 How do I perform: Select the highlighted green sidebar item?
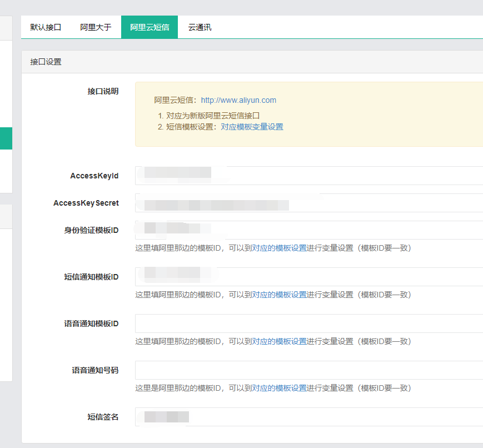pos(6,138)
